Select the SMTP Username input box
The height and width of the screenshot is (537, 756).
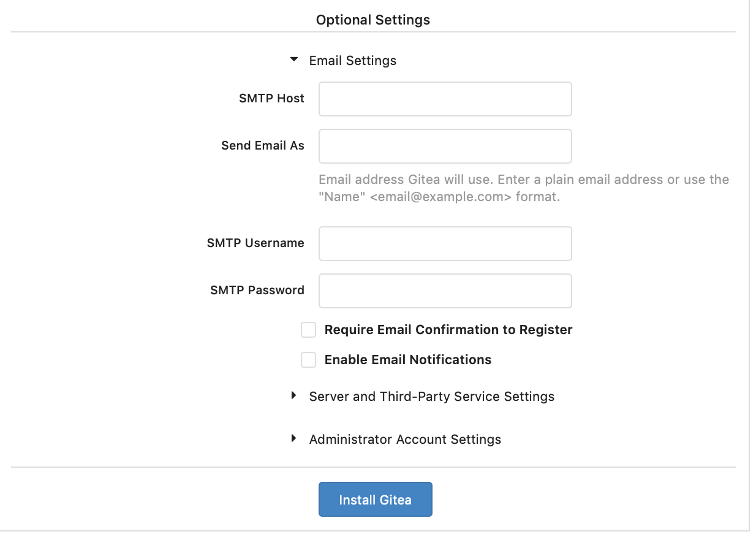click(445, 244)
